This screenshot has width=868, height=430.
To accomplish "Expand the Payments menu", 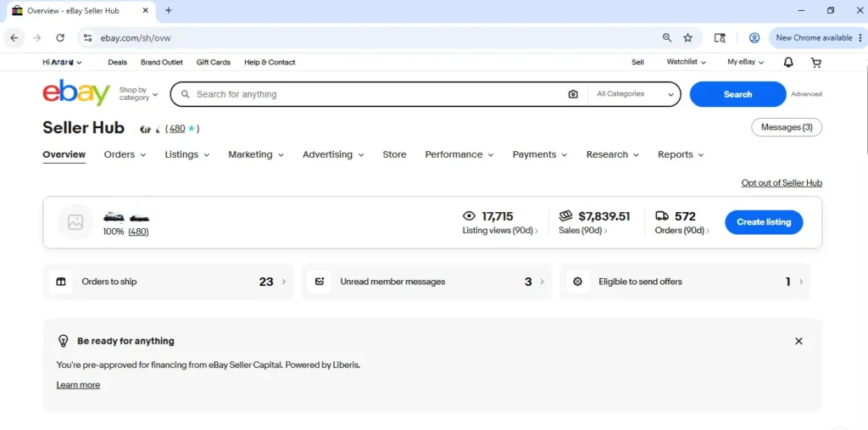I will 540,154.
